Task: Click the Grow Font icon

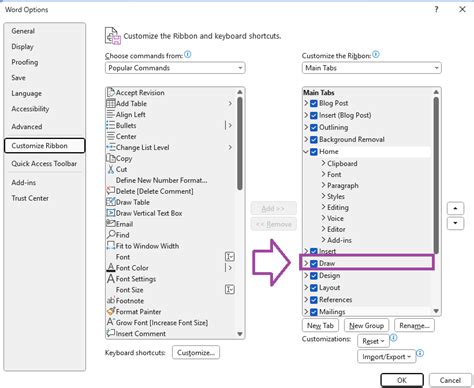Action: tap(111, 322)
